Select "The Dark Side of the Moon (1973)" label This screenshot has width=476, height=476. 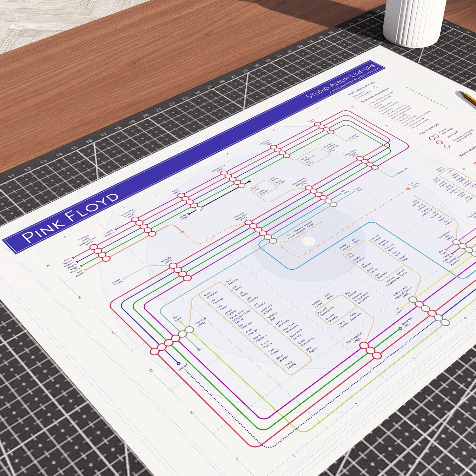point(300,182)
